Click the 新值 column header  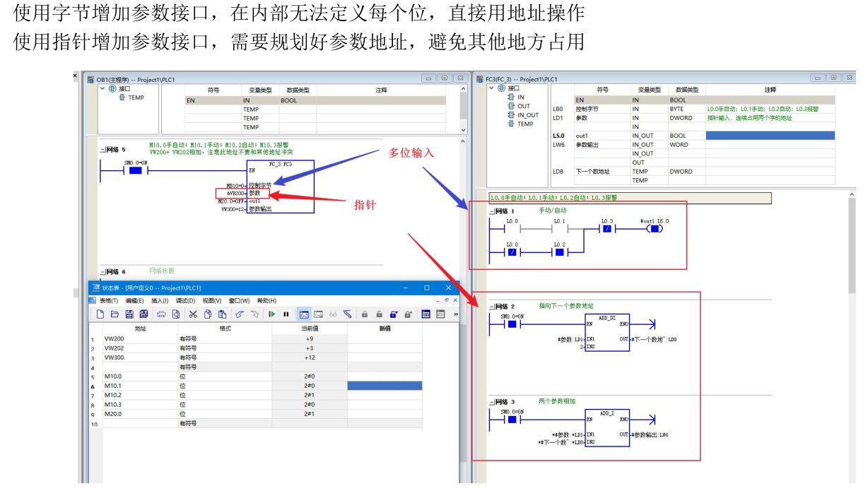(x=385, y=329)
